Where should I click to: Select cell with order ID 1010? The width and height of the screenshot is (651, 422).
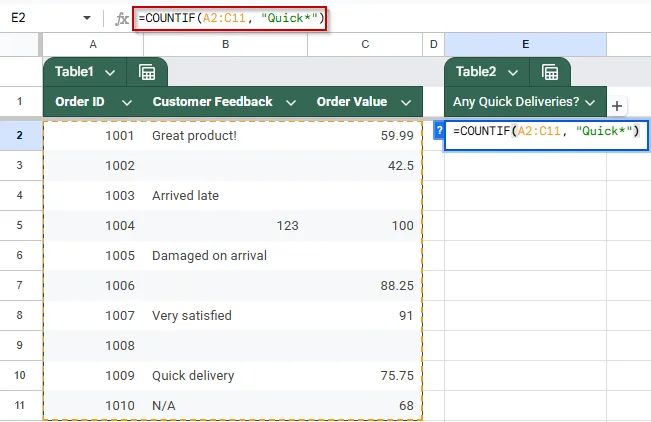(x=93, y=405)
